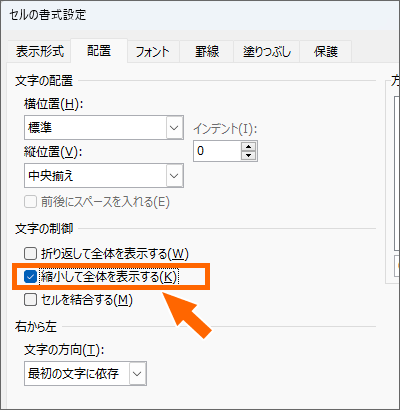Open the 文字の方向 dropdown arrow

point(137,373)
